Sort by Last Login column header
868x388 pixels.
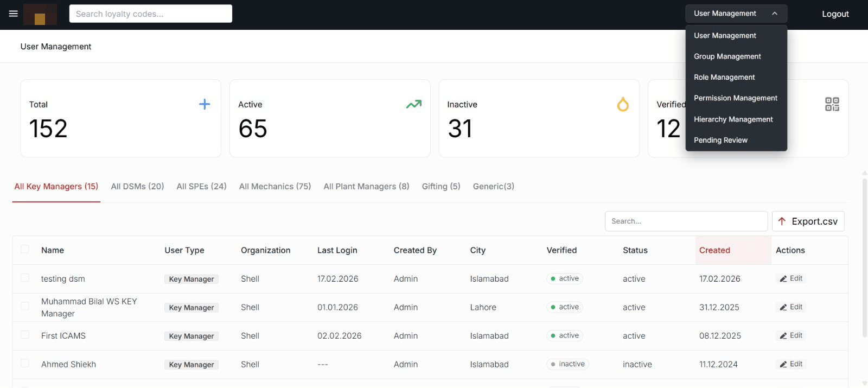pyautogui.click(x=337, y=250)
